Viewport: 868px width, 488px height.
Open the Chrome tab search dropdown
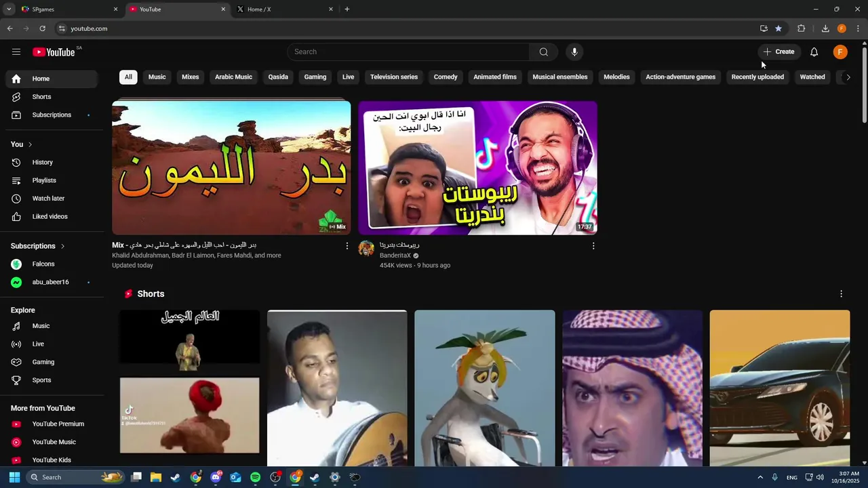pos(9,9)
